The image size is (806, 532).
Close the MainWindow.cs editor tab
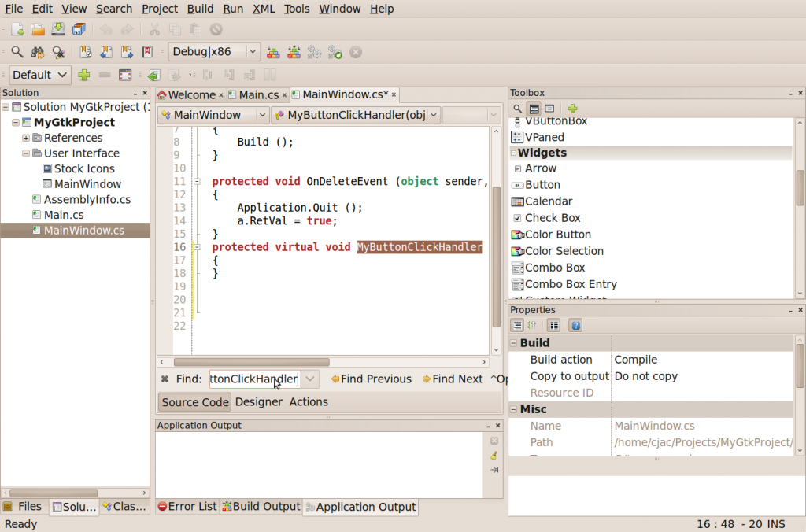tap(394, 95)
